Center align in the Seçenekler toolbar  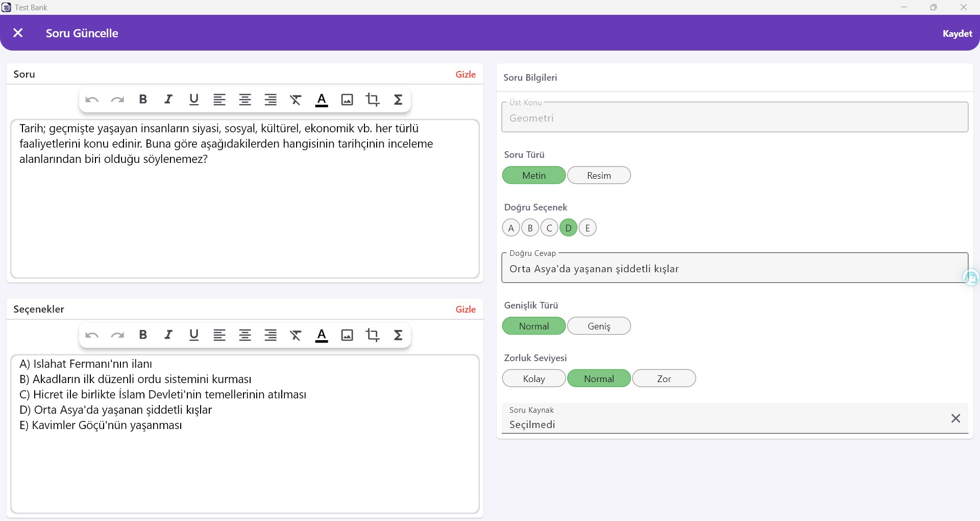point(245,335)
